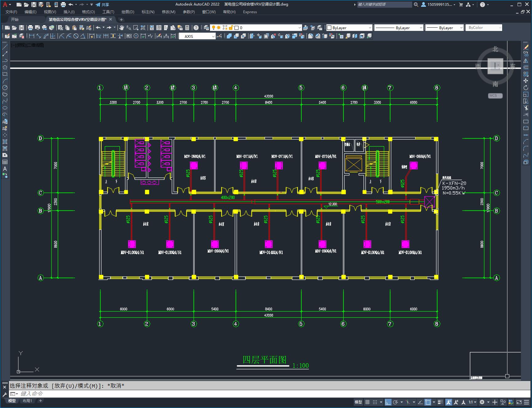Open the ByLayer lineweight dropdown
This screenshot has width=532, height=408.
444,28
